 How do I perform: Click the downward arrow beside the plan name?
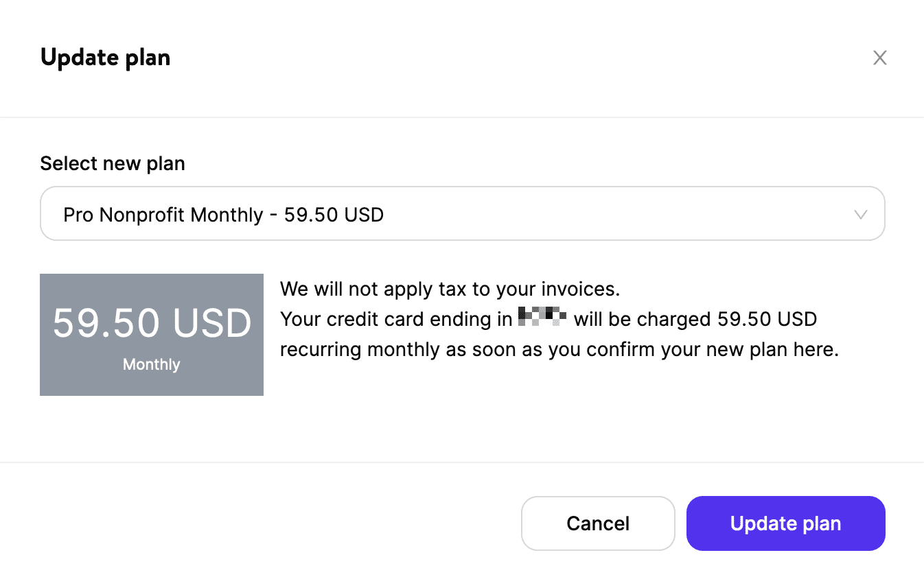tap(861, 214)
